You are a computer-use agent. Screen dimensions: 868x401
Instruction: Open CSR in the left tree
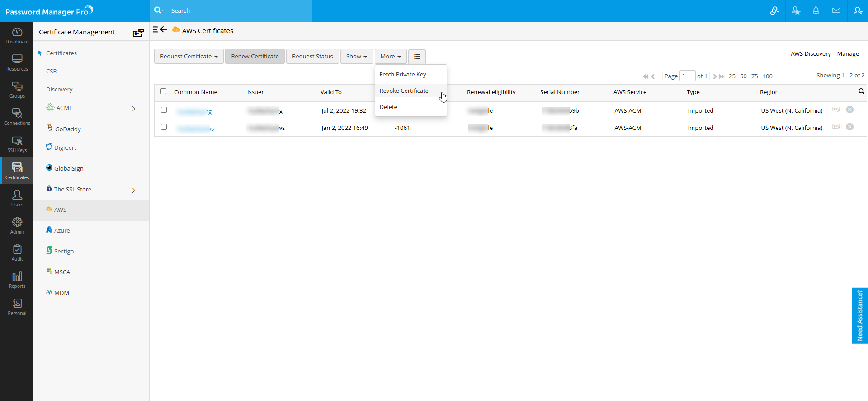(x=52, y=71)
